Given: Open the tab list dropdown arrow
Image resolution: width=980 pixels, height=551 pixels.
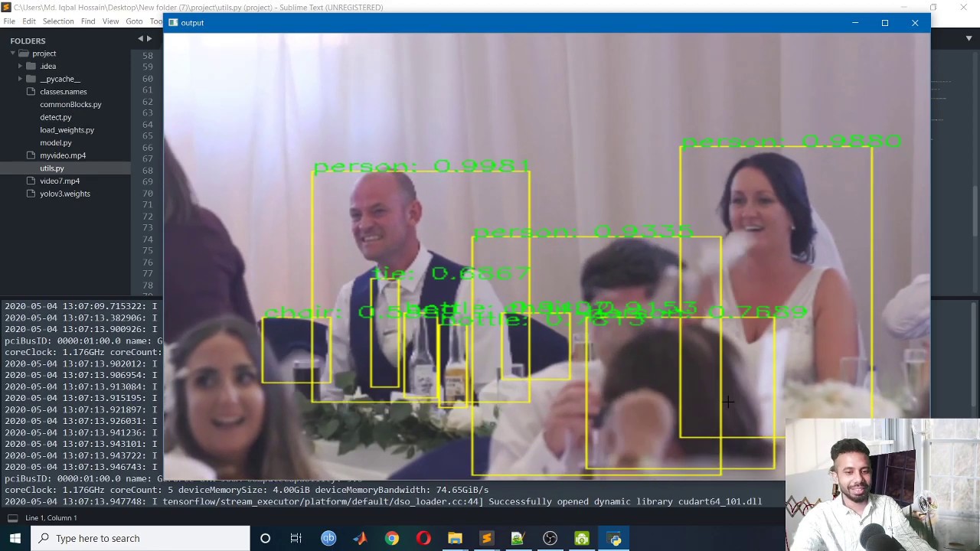Looking at the screenshot, I should 969,38.
